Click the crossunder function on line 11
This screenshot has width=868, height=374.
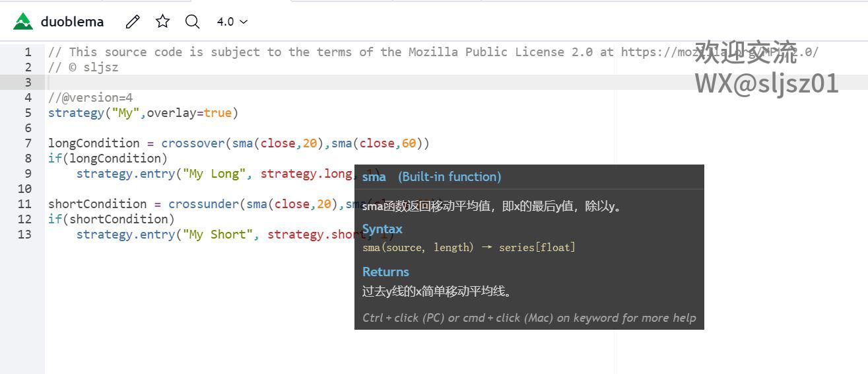203,204
